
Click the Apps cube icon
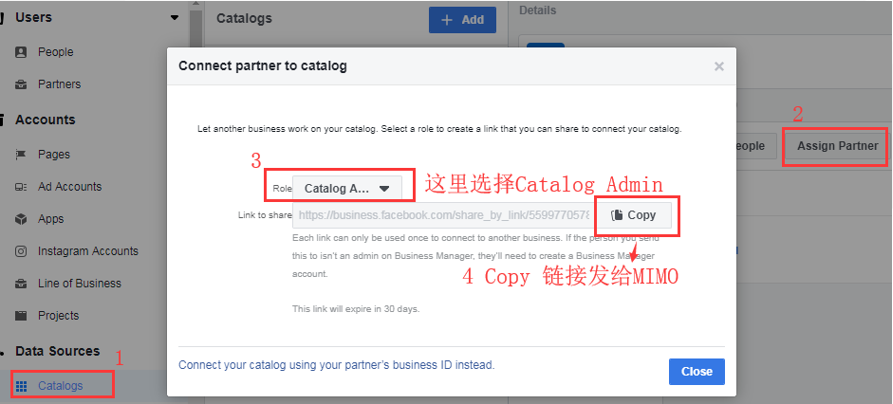click(21, 219)
